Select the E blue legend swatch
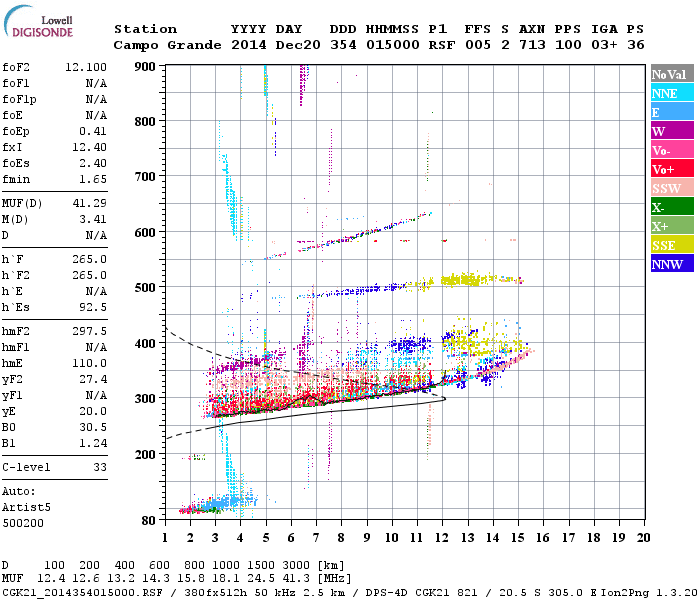This screenshot has width=700, height=600. 672,112
